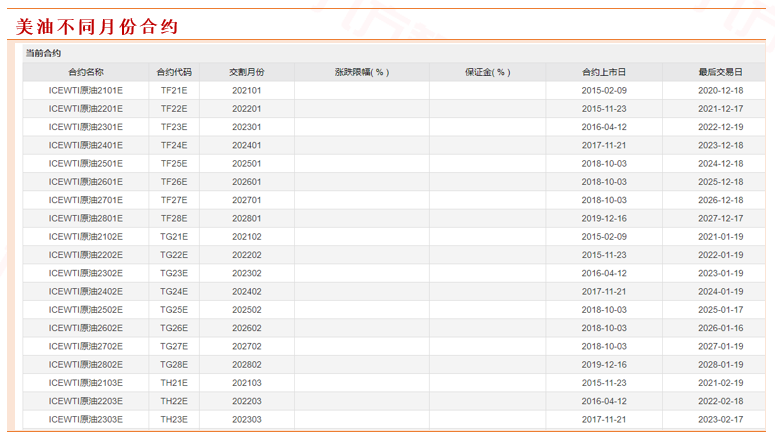Click contract code TG26E
The width and height of the screenshot is (775, 440).
pyautogui.click(x=174, y=328)
